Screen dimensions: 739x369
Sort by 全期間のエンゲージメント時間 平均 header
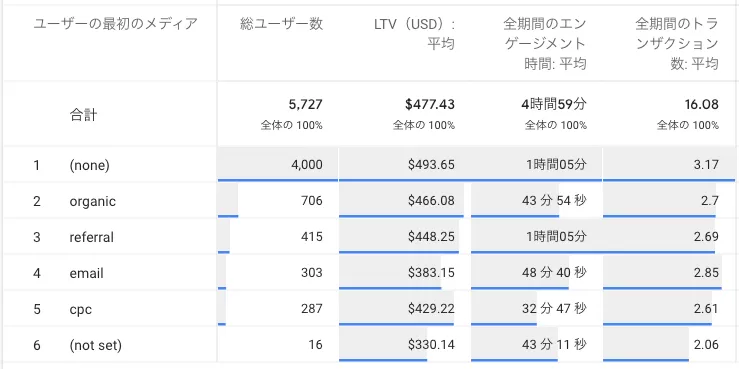click(545, 43)
